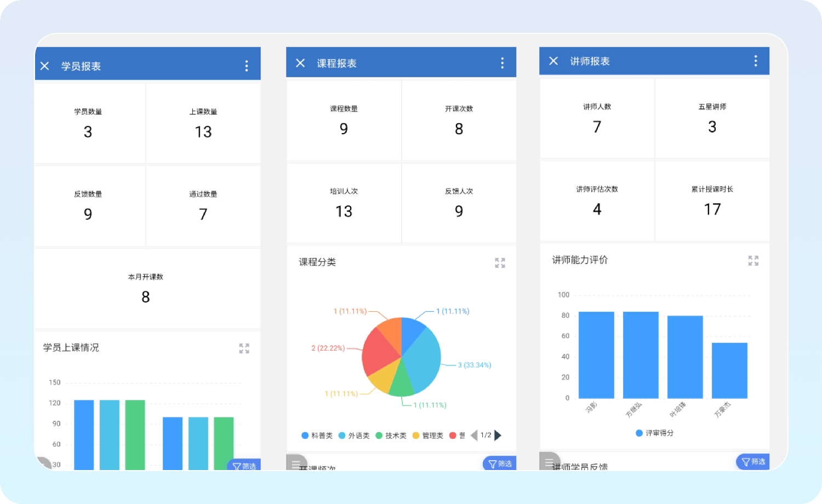
Task: Close the 学员报表 panel with X
Action: (45, 66)
